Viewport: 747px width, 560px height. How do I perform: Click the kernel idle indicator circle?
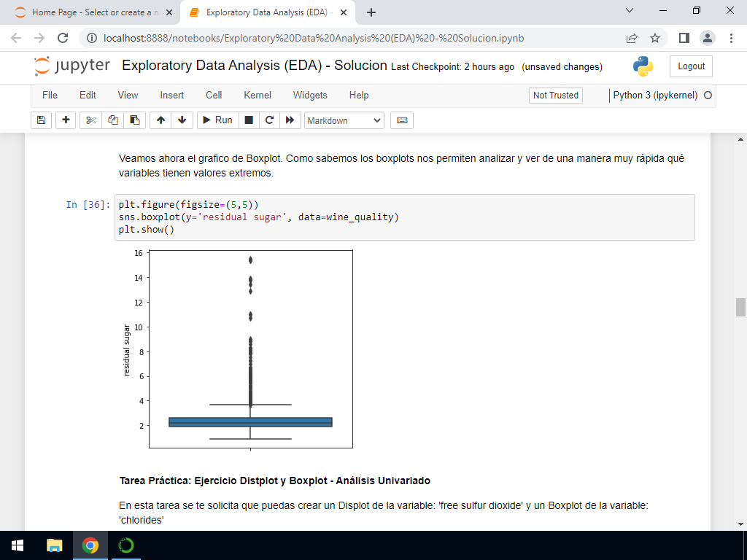[708, 96]
